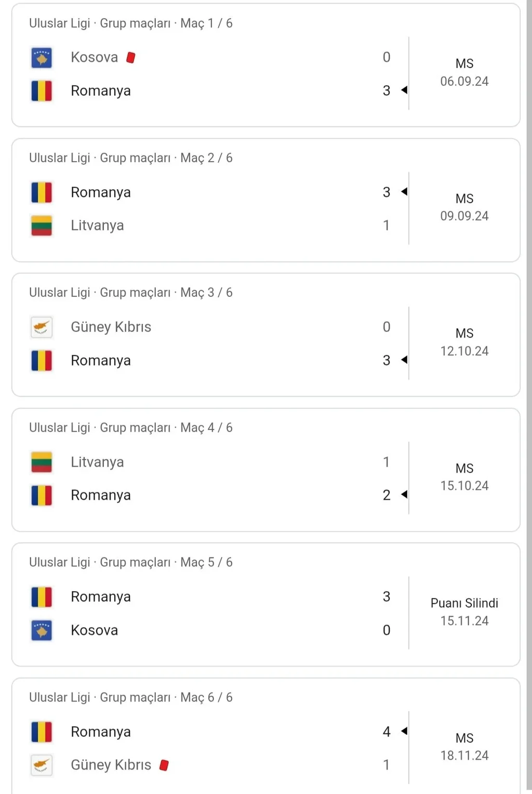
Task: Click Romanya flag icon in match 2
Action: tap(42, 192)
